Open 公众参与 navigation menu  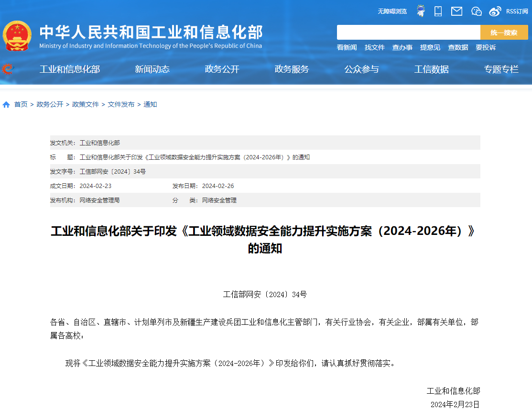362,69
